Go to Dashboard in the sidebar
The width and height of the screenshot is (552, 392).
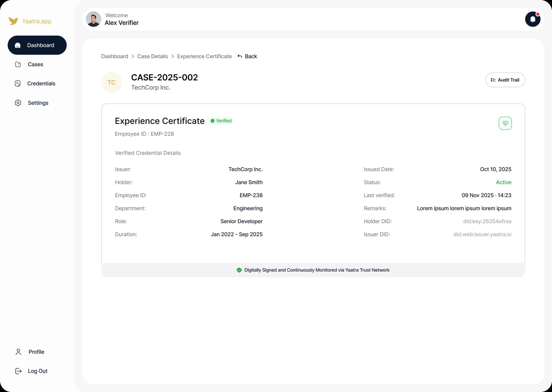click(37, 45)
